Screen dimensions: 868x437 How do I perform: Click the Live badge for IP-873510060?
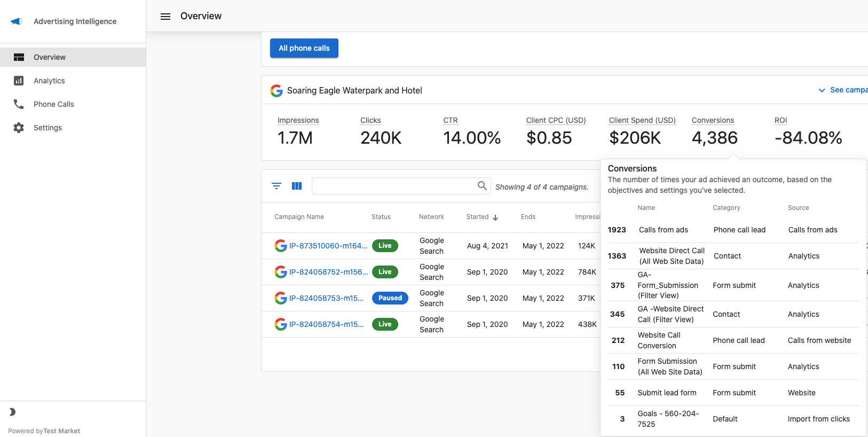385,246
